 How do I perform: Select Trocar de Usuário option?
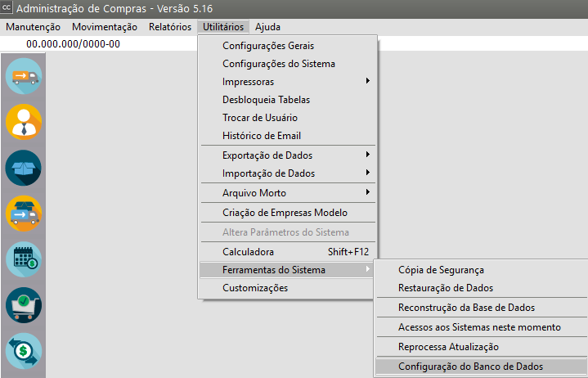(x=254, y=118)
